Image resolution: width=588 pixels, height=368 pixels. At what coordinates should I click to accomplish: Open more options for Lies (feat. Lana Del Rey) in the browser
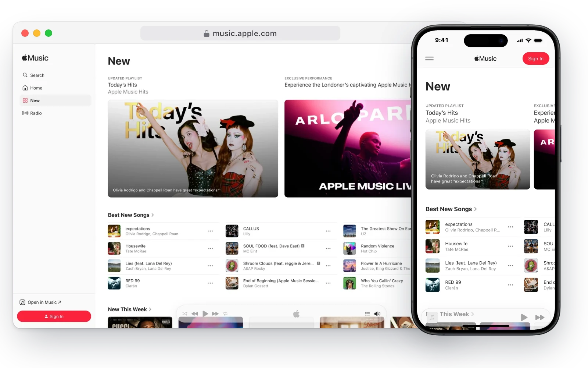point(211,266)
